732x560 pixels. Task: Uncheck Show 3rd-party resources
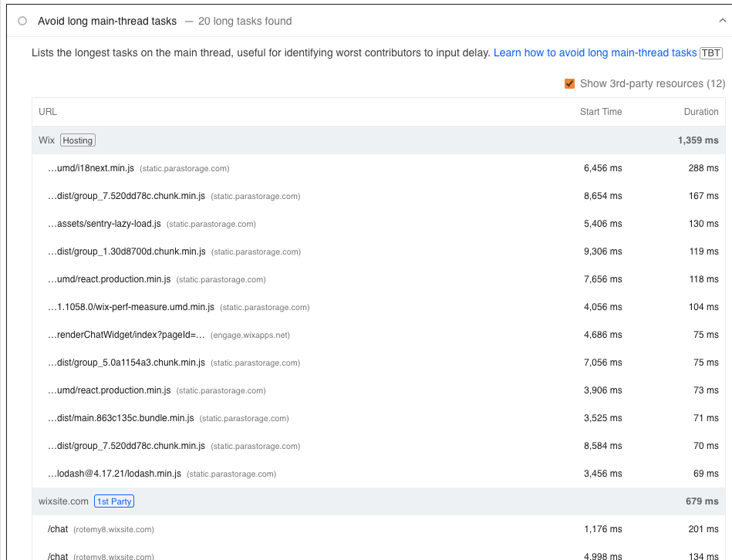coord(570,83)
